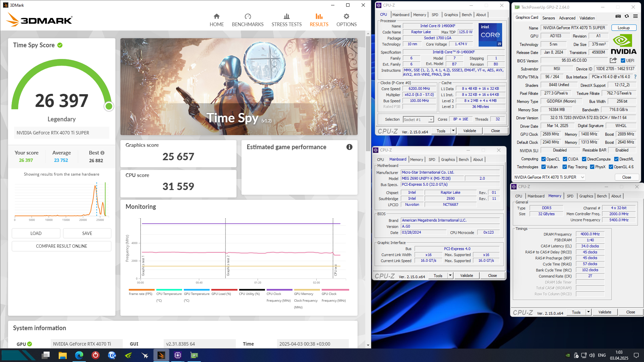Click Close button in GPU-Z
The height and width of the screenshot is (362, 644).
pyautogui.click(x=626, y=177)
